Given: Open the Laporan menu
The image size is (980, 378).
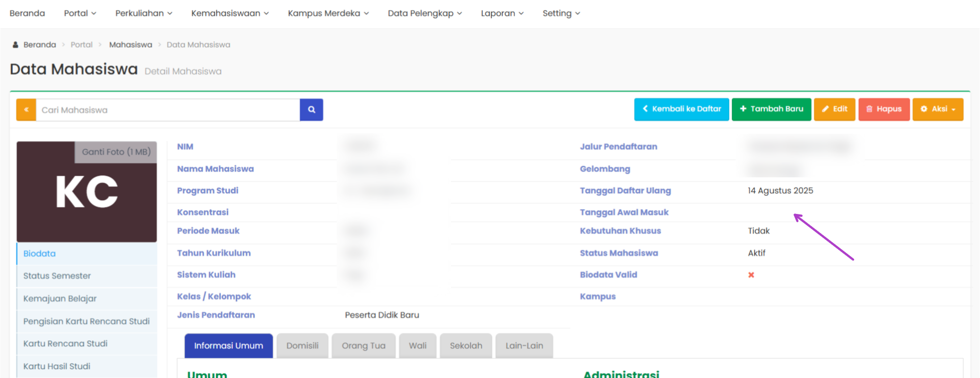Looking at the screenshot, I should coord(502,13).
